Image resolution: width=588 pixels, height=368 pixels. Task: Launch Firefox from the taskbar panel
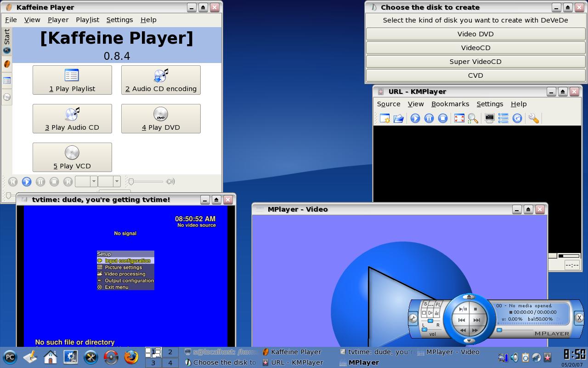coord(131,357)
